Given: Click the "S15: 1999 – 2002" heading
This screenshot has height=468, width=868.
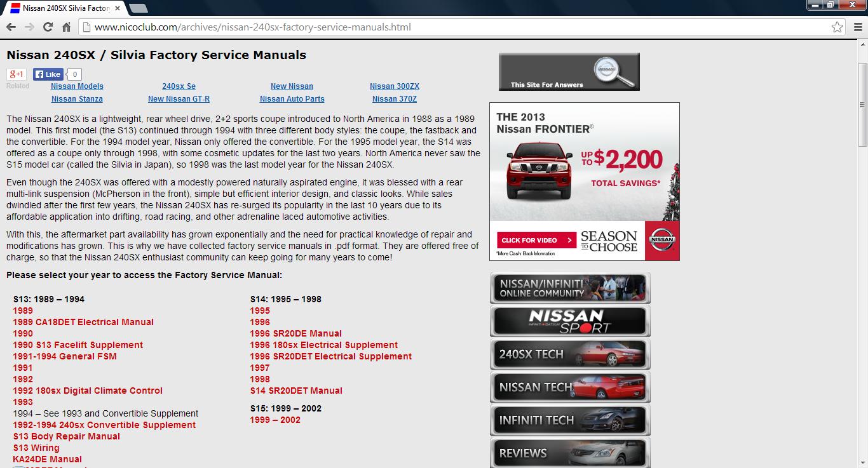Looking at the screenshot, I should click(x=286, y=408).
